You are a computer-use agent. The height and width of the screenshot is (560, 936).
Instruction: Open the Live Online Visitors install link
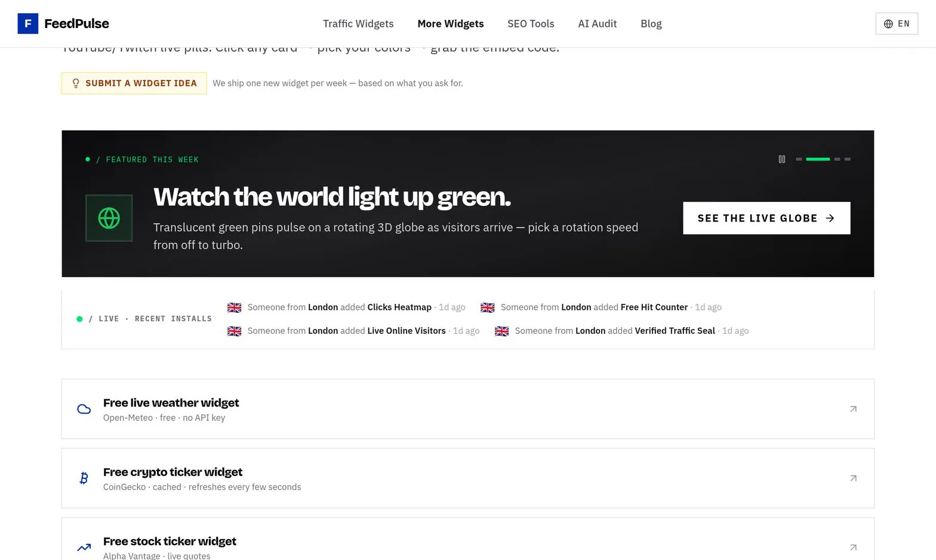point(407,331)
